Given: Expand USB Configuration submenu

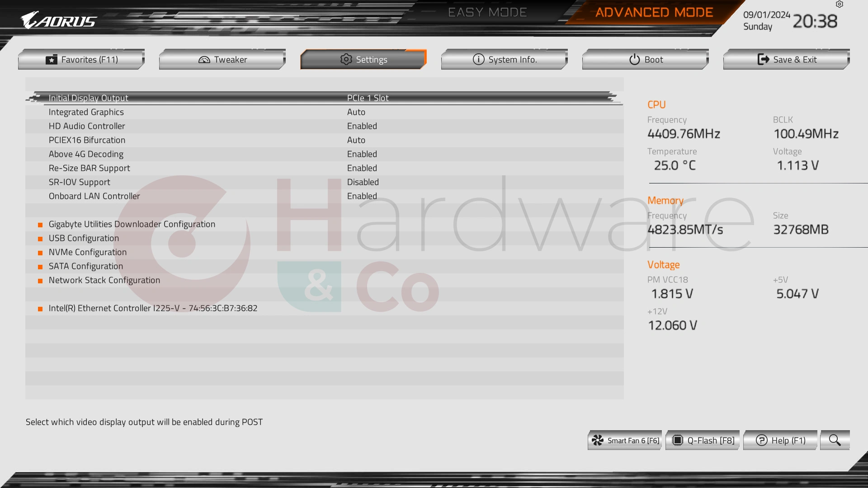Looking at the screenshot, I should tap(84, 238).
